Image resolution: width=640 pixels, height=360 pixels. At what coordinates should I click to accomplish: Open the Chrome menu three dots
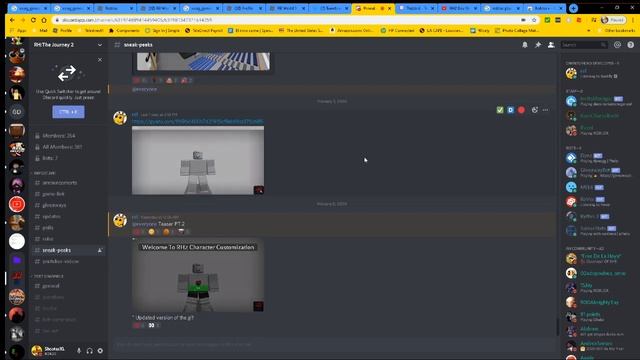[633, 20]
